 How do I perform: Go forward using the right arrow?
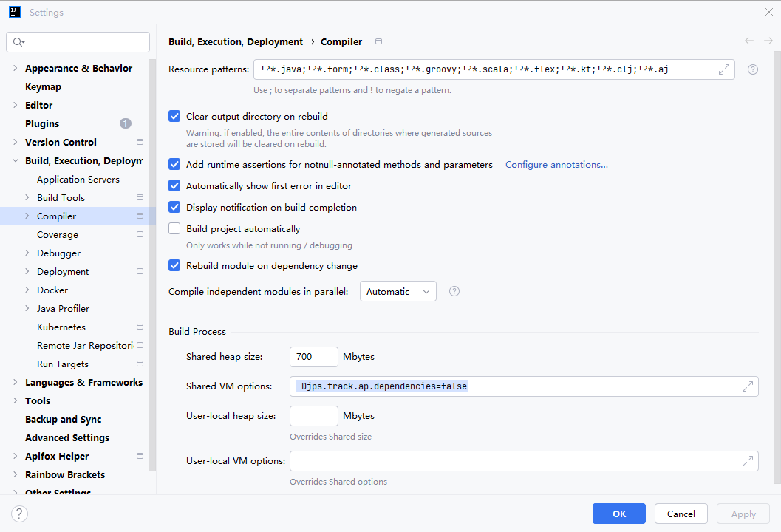(768, 41)
